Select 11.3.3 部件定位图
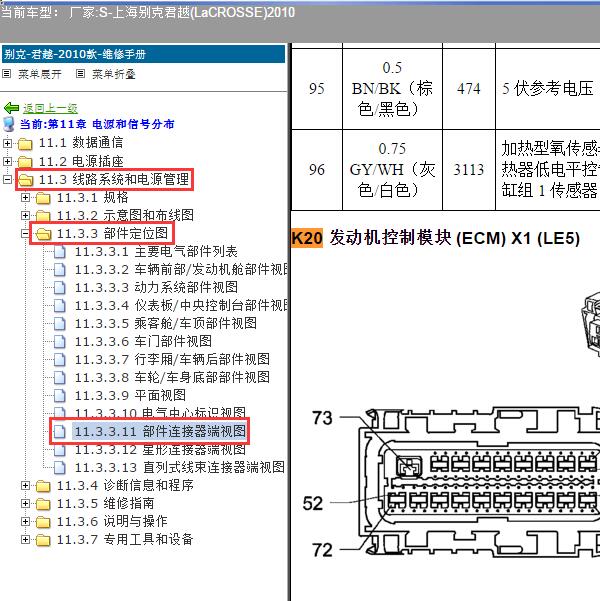600x601 pixels. coord(112,233)
